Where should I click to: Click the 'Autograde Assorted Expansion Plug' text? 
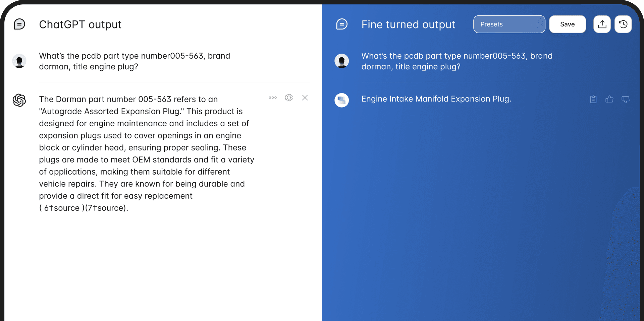112,111
